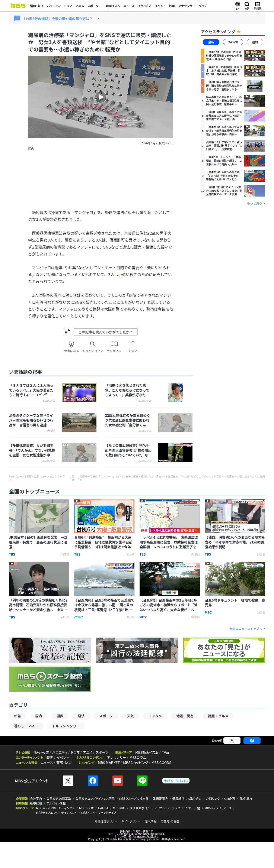The width and height of the screenshot is (274, 868).
Task: Select the 新着 category chip
Action: (17, 716)
